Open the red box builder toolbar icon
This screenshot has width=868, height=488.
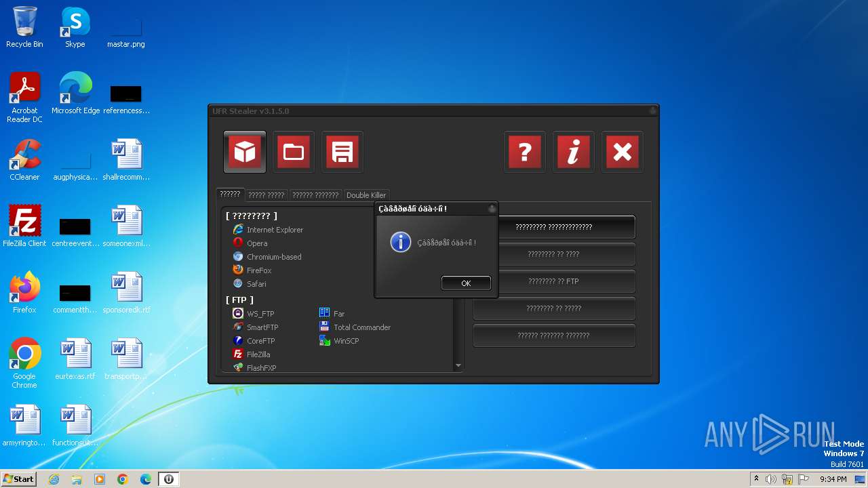pyautogui.click(x=245, y=152)
